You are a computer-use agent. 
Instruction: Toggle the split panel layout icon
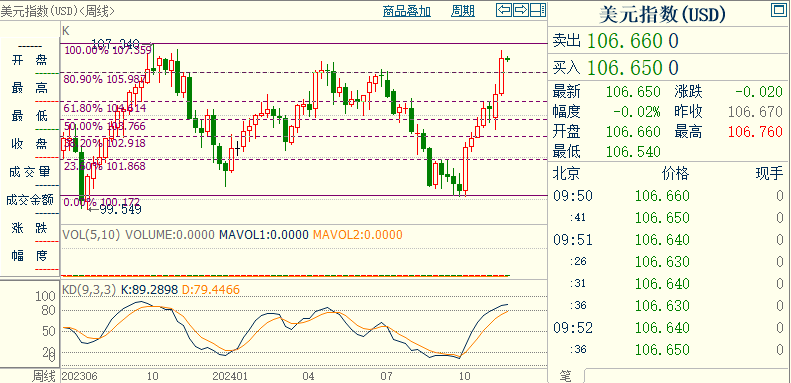[538, 10]
